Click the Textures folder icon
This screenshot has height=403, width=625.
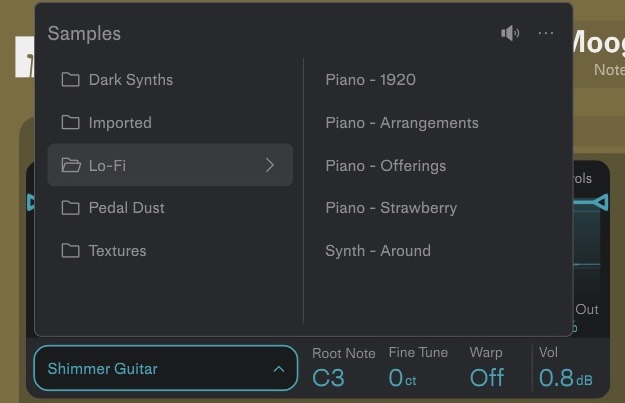point(70,251)
